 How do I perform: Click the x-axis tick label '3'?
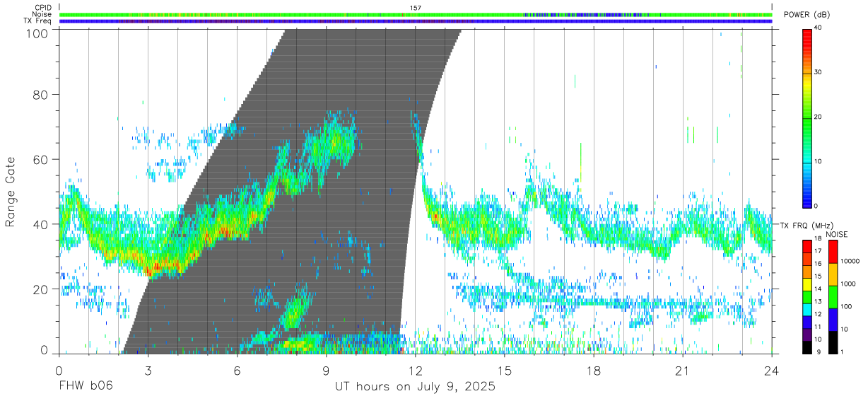pyautogui.click(x=148, y=371)
